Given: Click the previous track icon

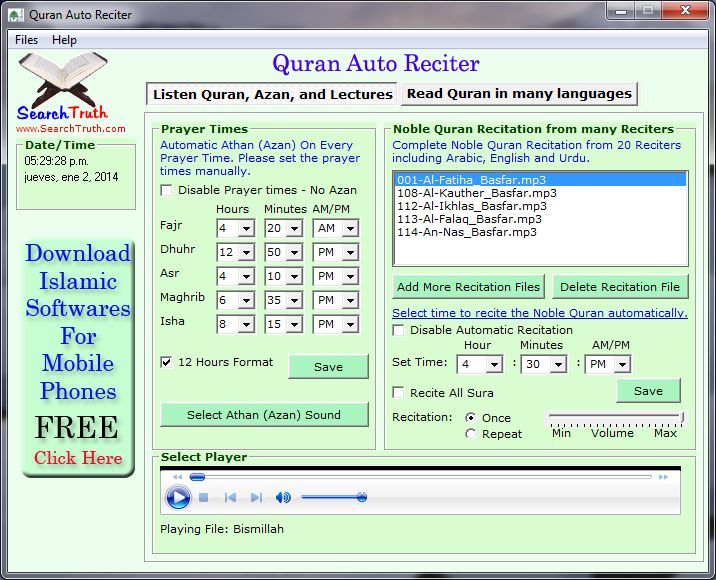Looking at the screenshot, I should point(230,497).
